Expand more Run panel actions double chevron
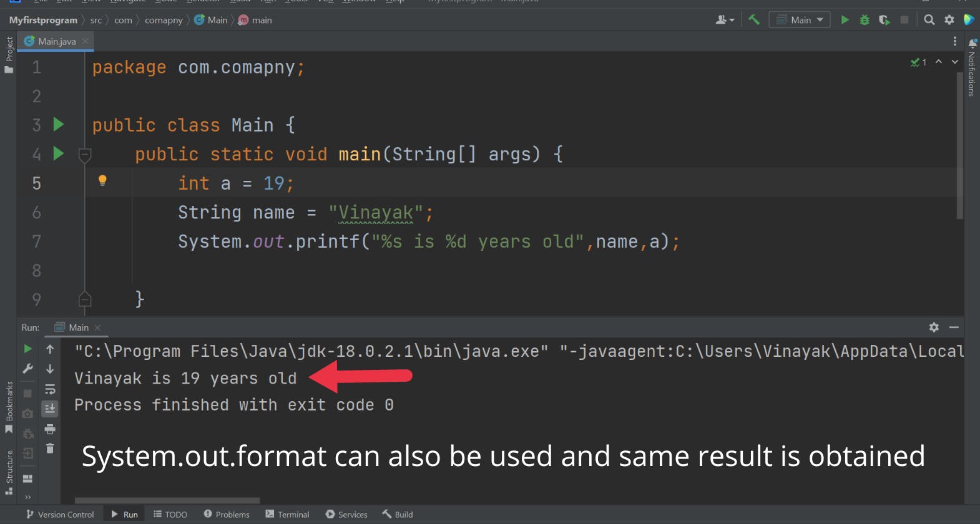980x524 pixels. pyautogui.click(x=27, y=497)
